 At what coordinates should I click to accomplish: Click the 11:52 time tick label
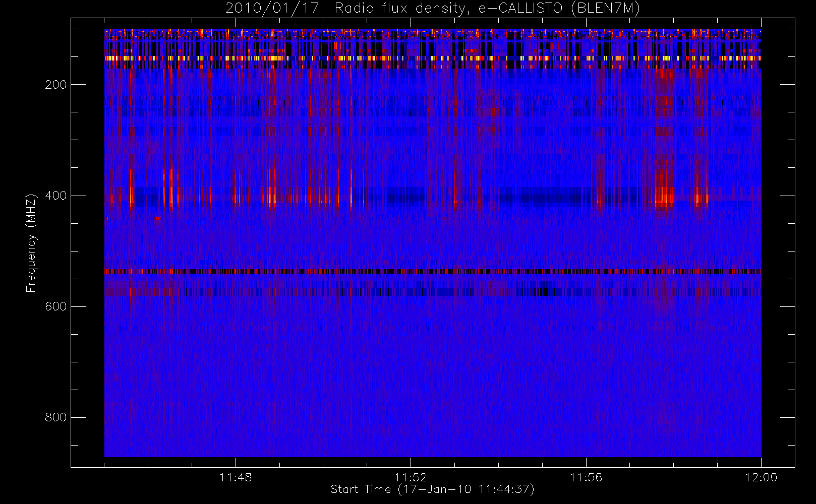pyautogui.click(x=411, y=477)
